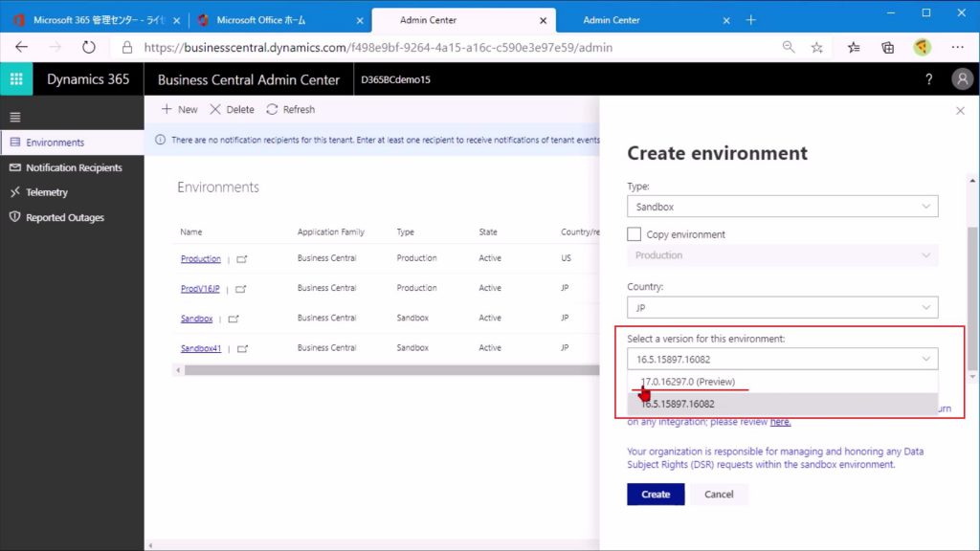
Task: Choose version 16.5.15897.16082 in list
Action: click(783, 405)
